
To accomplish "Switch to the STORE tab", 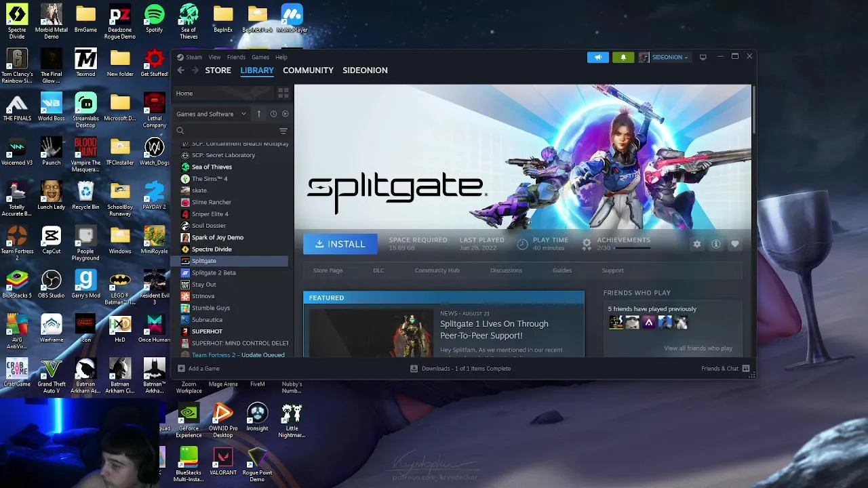I will 218,70.
